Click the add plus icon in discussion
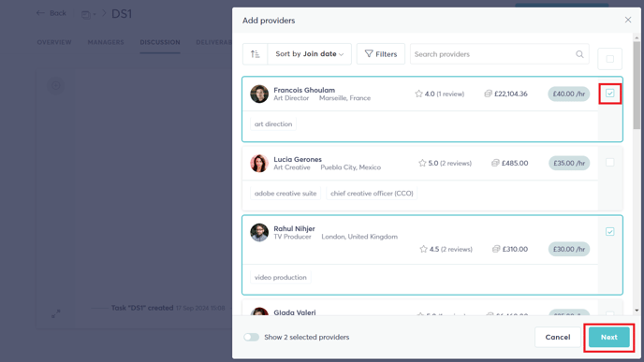 (x=56, y=85)
